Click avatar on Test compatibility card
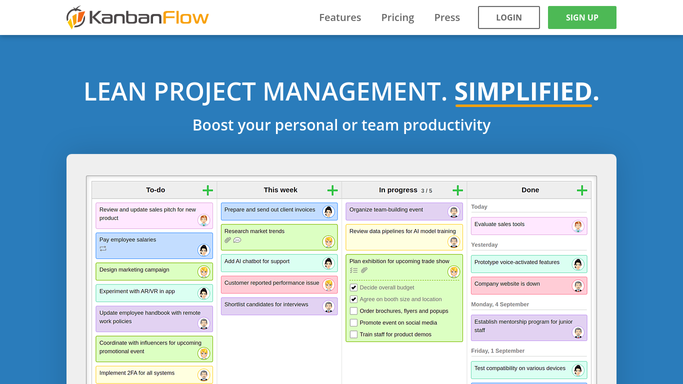This screenshot has width=683, height=384. pos(578,370)
